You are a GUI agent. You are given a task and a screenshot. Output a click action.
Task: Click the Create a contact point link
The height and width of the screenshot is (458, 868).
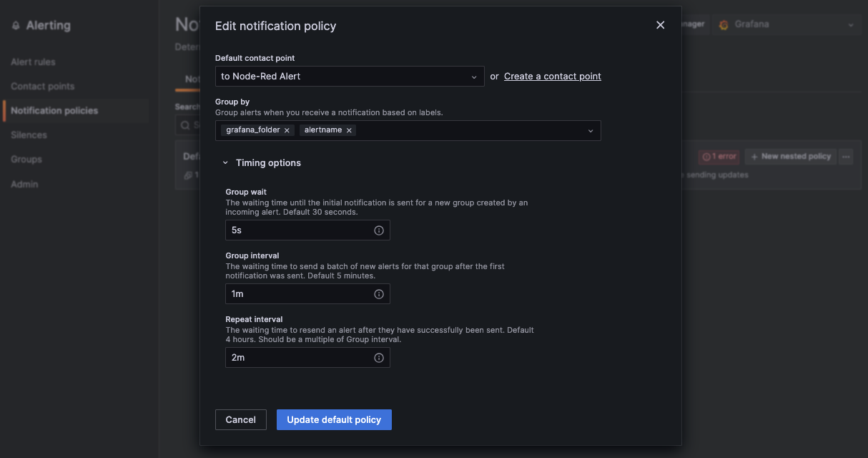click(552, 77)
